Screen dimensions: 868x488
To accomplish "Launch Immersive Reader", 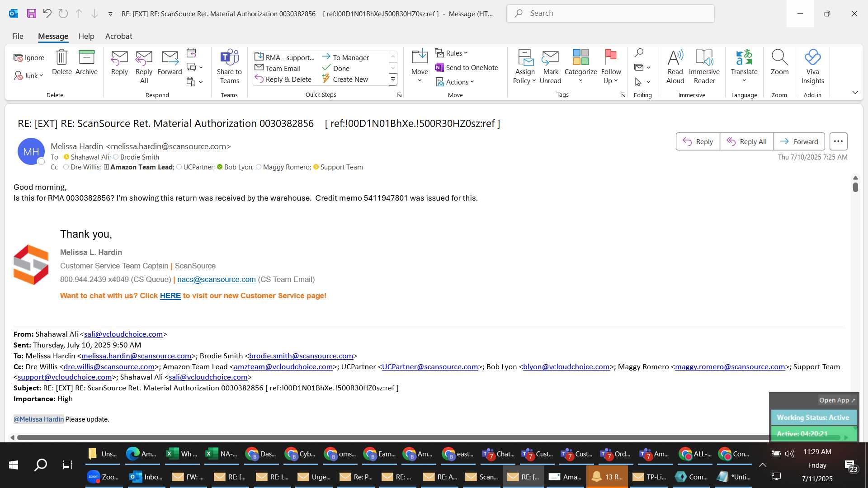I will (x=704, y=66).
